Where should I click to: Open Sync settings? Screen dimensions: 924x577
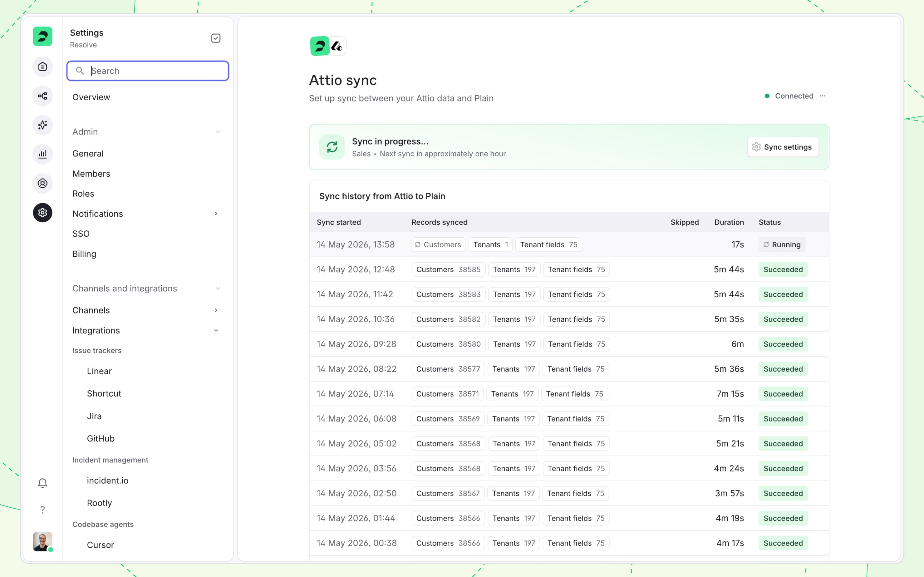[783, 147]
